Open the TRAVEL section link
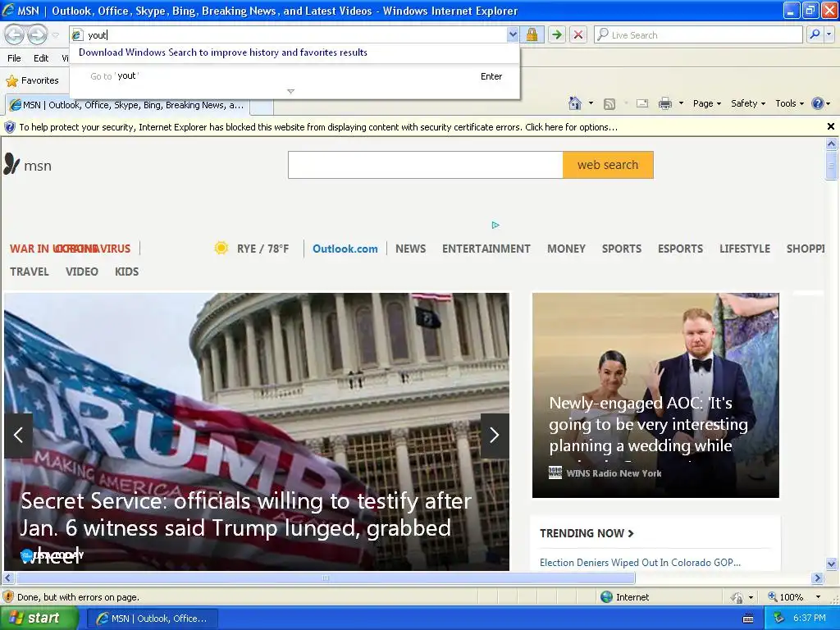 (x=30, y=272)
